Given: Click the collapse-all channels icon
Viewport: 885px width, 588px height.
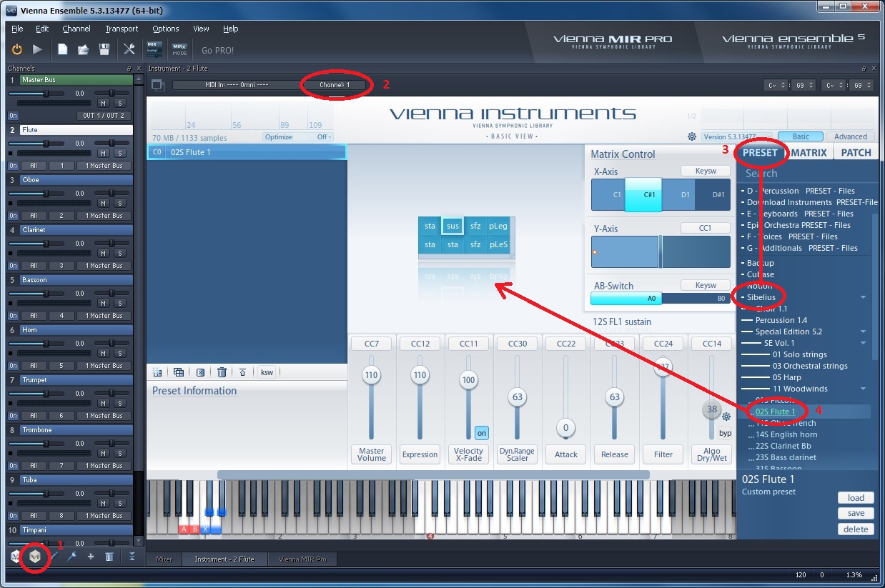Looking at the screenshot, I should [x=132, y=557].
